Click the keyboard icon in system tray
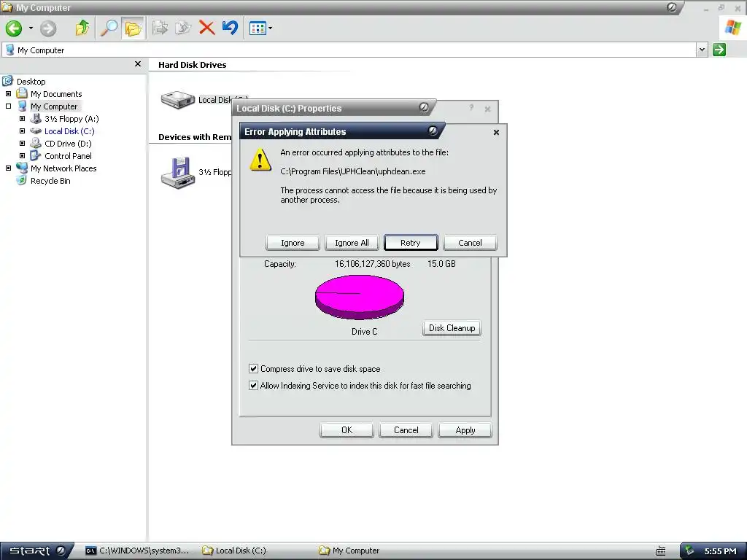This screenshot has height=560, width=747. click(x=661, y=551)
